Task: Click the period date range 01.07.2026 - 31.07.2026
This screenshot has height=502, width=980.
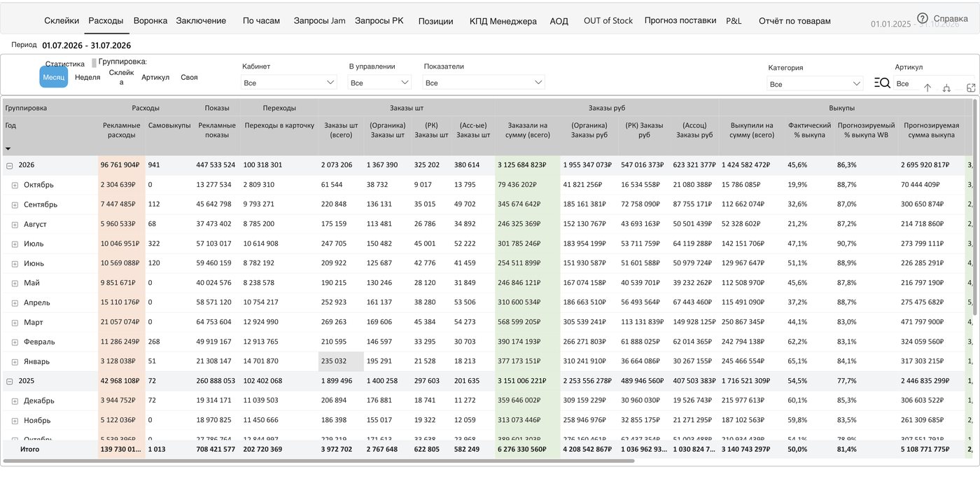Action: point(87,46)
